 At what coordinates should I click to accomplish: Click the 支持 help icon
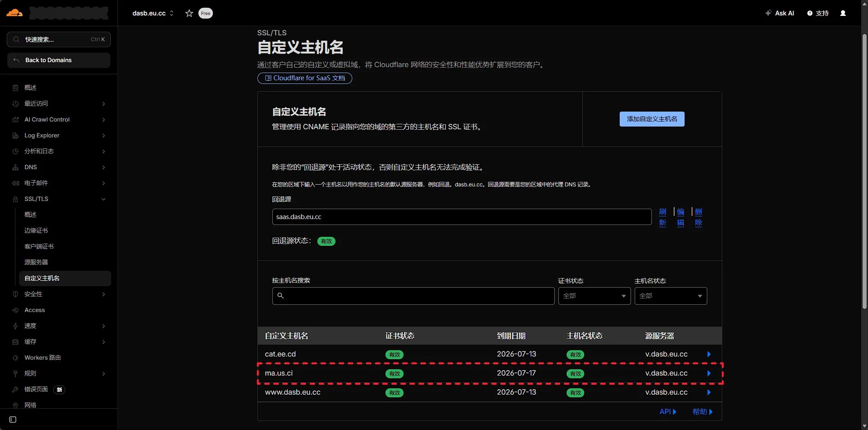(x=810, y=13)
